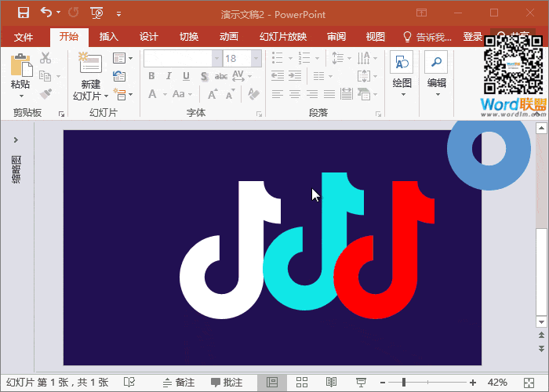Toggle Bold formatting
549x392 pixels.
(151, 76)
